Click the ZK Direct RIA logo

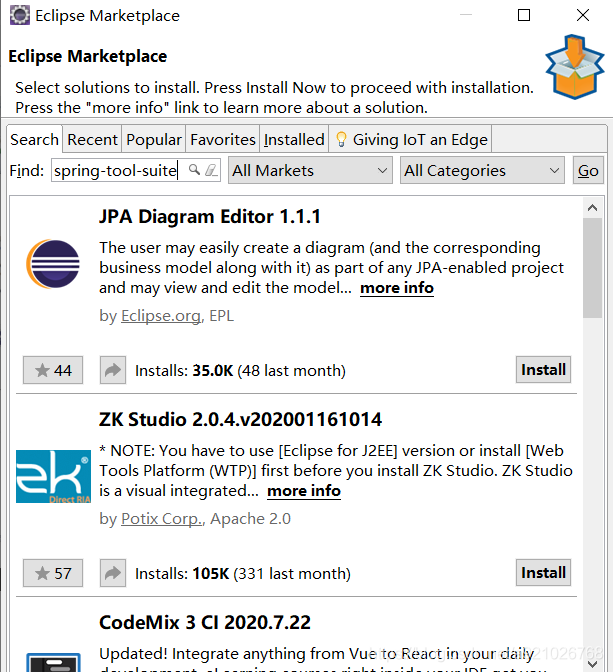pyautogui.click(x=53, y=476)
